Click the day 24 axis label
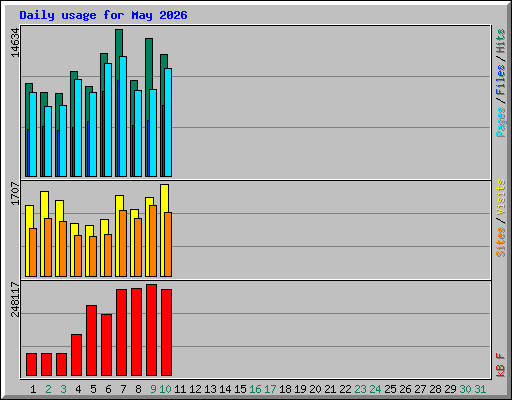512x400 pixels. tap(375, 389)
